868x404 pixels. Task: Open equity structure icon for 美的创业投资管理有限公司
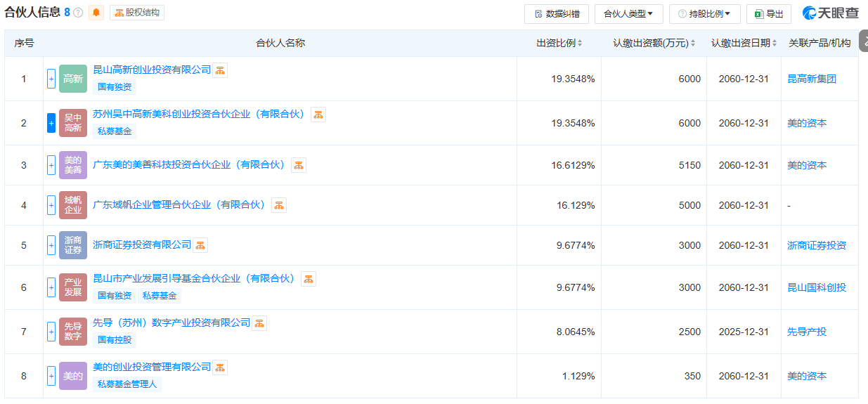pos(220,367)
